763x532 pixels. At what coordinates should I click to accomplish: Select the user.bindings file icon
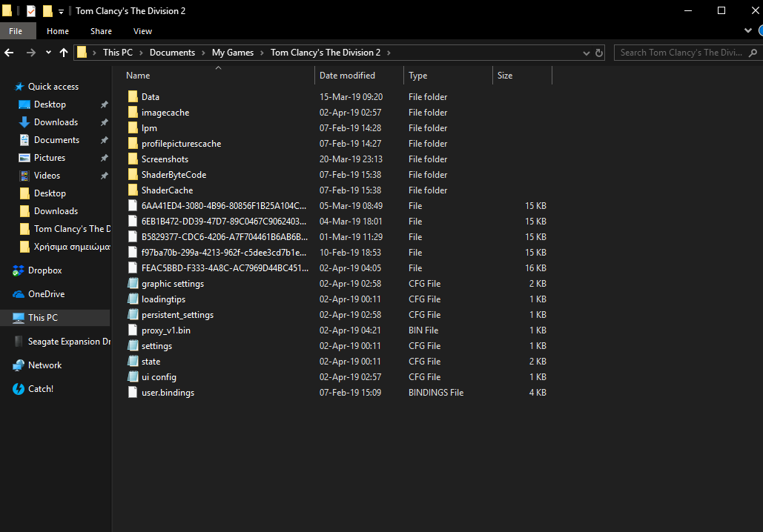pyautogui.click(x=133, y=393)
